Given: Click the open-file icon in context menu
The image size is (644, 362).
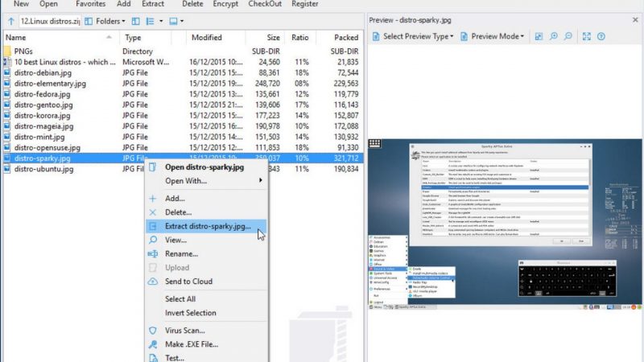Looking at the screenshot, I should pyautogui.click(x=153, y=167).
